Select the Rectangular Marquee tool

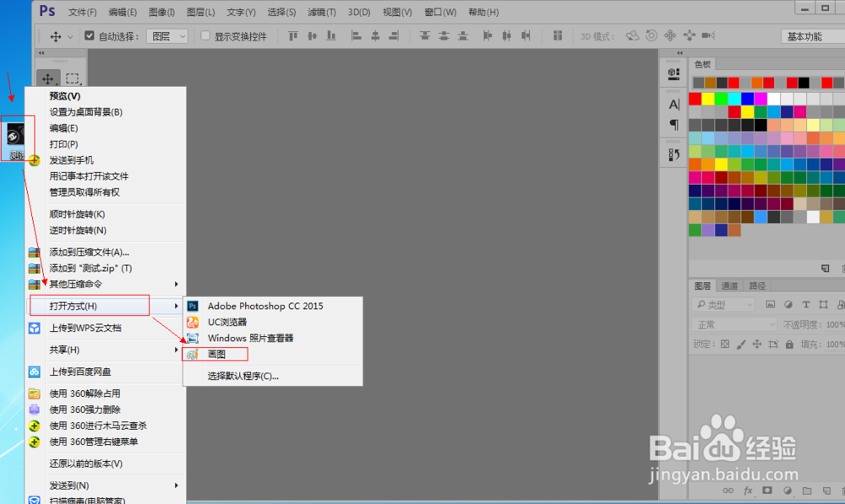coord(72,79)
